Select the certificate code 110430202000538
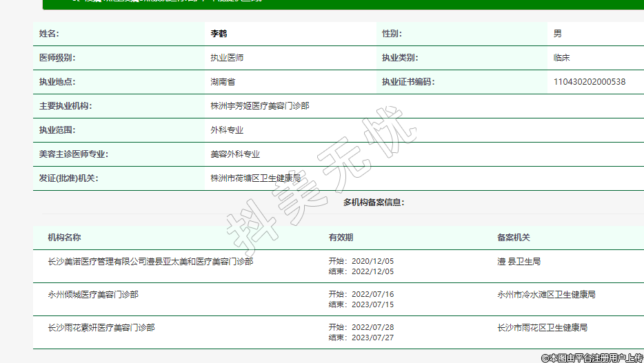 click(589, 82)
